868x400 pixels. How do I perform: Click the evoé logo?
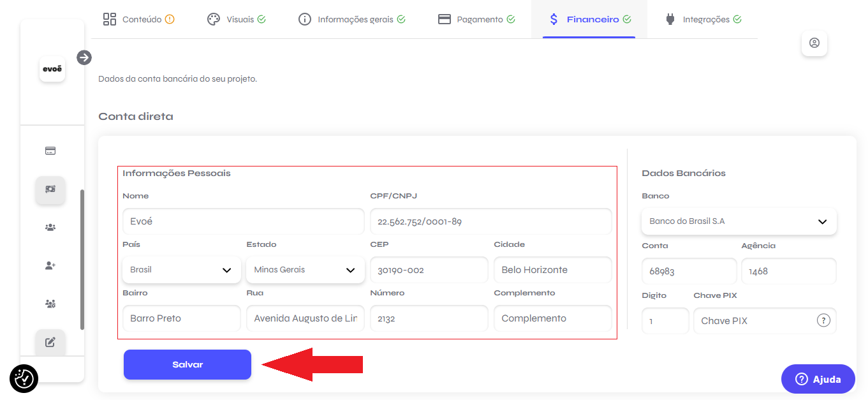pyautogui.click(x=52, y=69)
